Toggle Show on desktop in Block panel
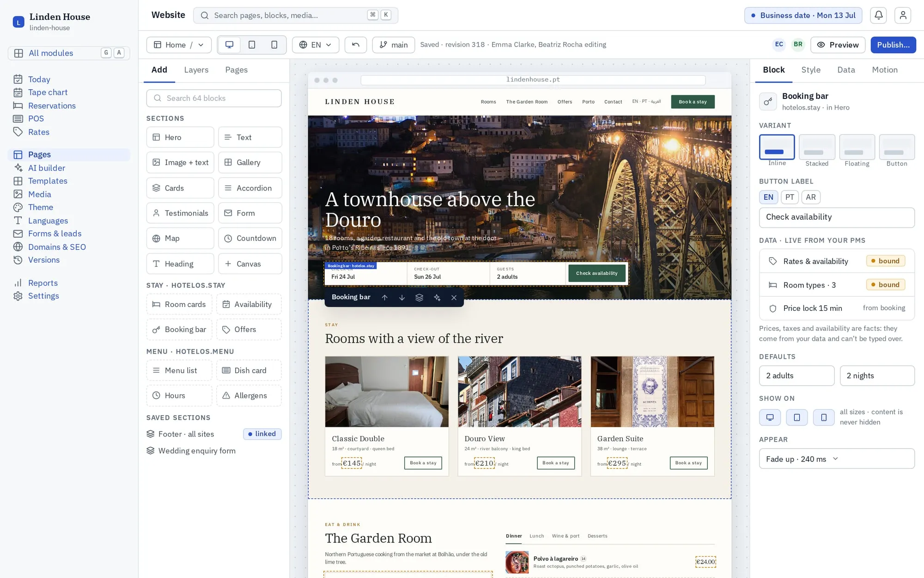 click(770, 418)
